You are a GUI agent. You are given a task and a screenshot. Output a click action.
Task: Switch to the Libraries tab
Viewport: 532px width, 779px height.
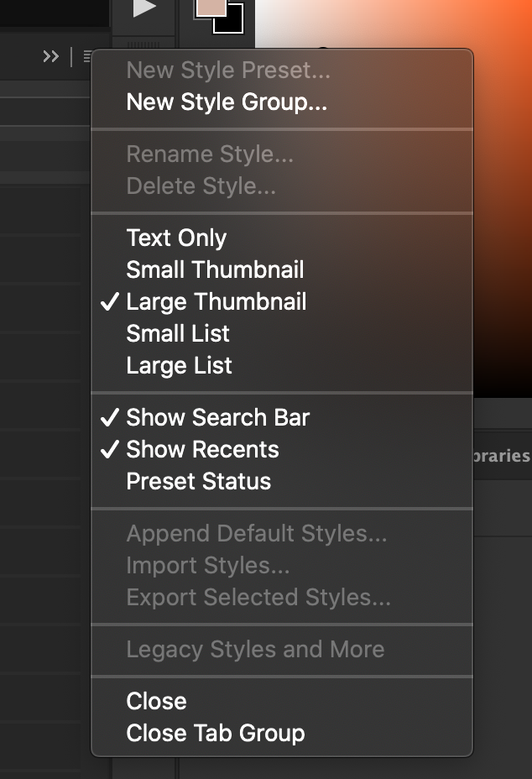(506, 455)
